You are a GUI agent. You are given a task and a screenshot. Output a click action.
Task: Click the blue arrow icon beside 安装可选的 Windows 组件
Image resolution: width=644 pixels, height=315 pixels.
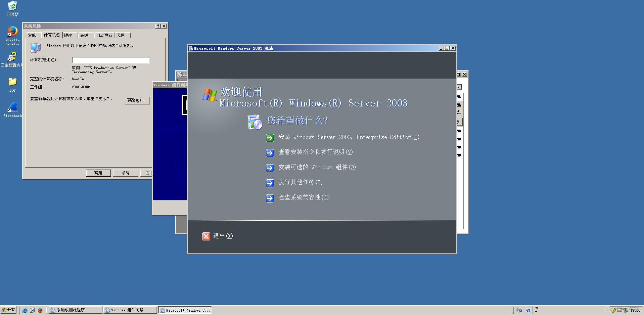tap(270, 168)
